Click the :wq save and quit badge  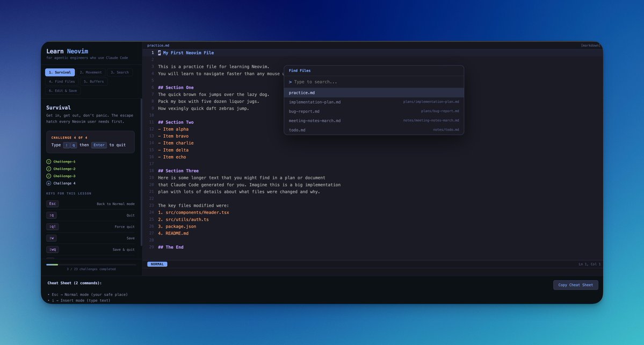(53, 249)
